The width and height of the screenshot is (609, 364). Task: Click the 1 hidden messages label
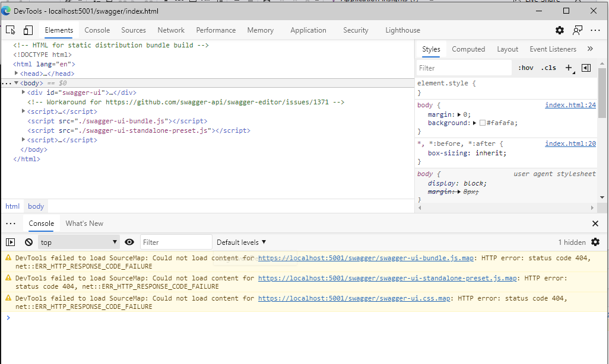click(x=572, y=242)
